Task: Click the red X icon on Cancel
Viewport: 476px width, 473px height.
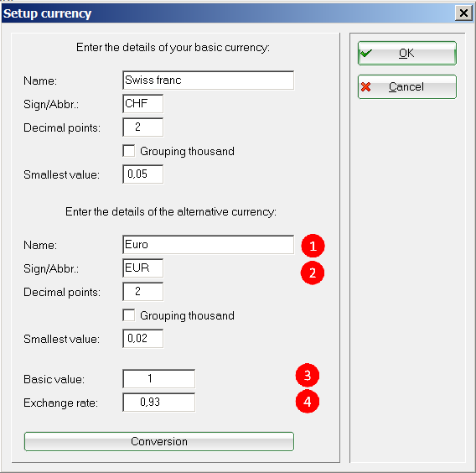Action: 366,87
